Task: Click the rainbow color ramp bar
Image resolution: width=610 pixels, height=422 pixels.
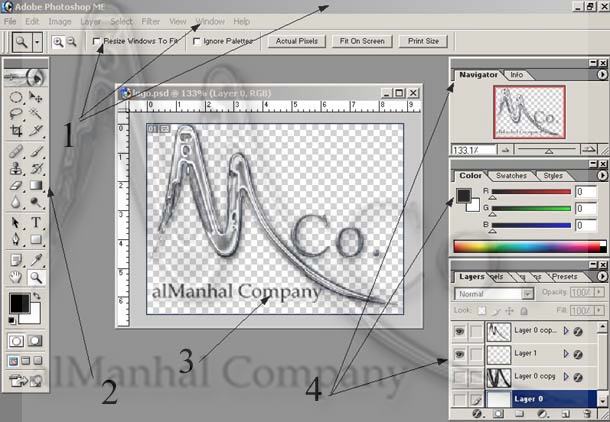Action: click(529, 247)
